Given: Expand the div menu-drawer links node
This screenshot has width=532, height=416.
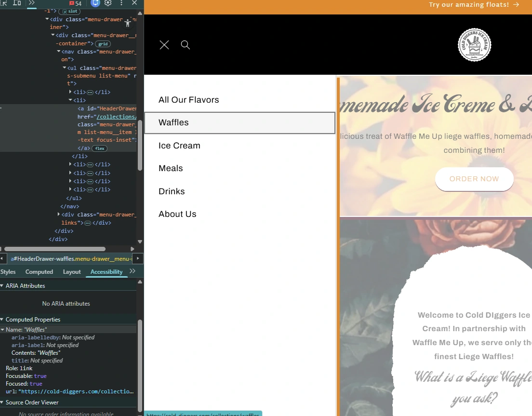Looking at the screenshot, I should pos(59,214).
